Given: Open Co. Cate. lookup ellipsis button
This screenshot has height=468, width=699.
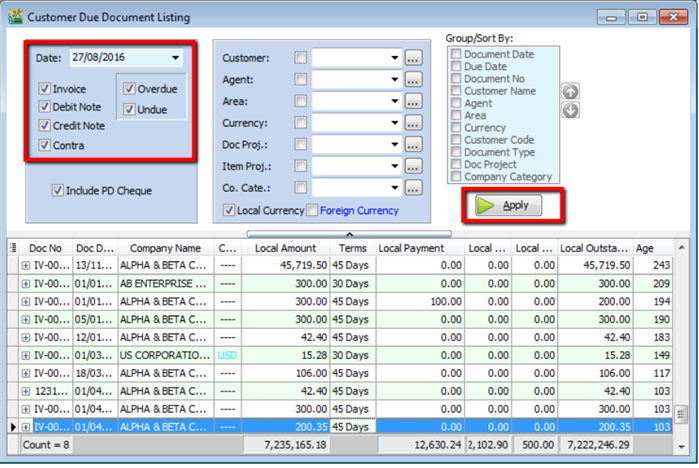Looking at the screenshot, I should click(414, 187).
